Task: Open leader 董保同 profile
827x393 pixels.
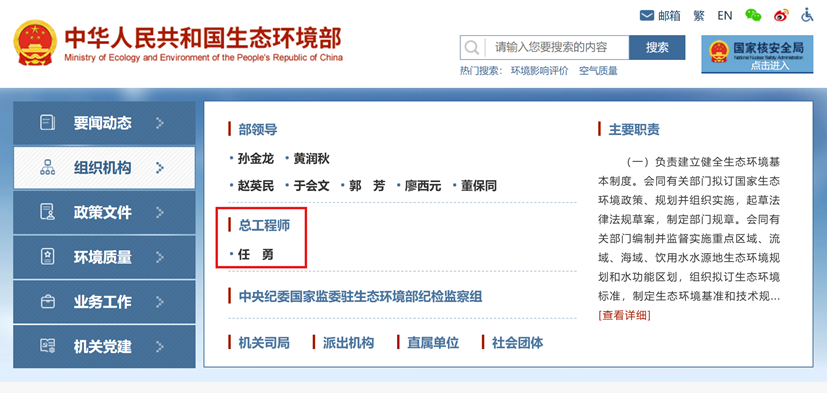Action: [478, 186]
